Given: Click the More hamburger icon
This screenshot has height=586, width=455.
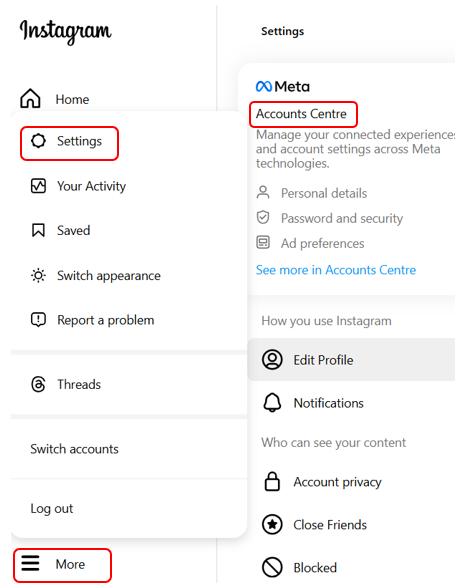Looking at the screenshot, I should (x=30, y=564).
